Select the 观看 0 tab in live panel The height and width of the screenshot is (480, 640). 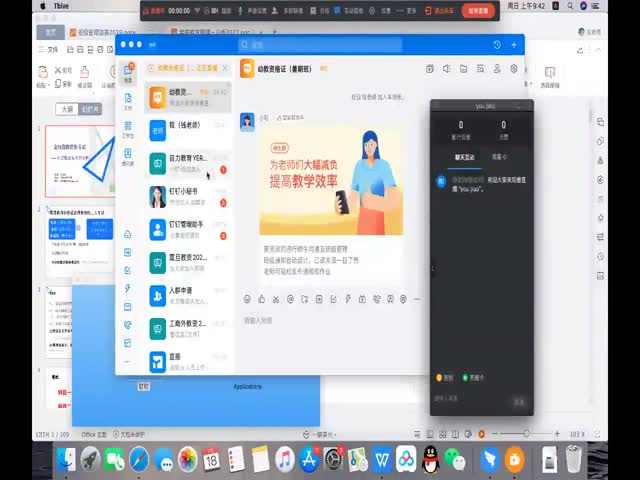coord(499,157)
